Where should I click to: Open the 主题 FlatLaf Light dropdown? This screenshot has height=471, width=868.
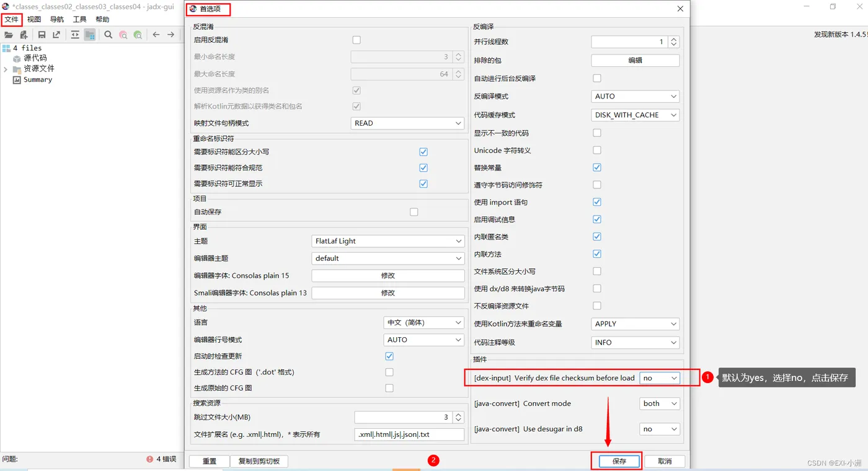click(388, 241)
